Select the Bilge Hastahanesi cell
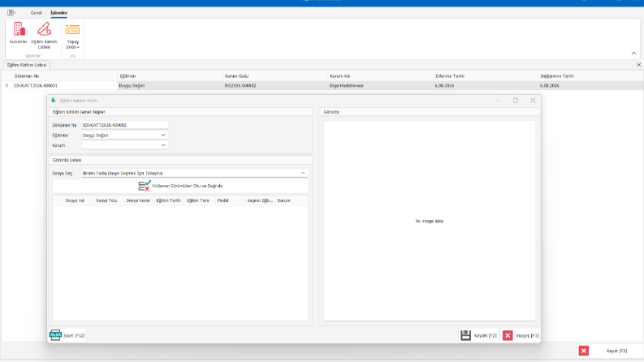 pos(380,86)
